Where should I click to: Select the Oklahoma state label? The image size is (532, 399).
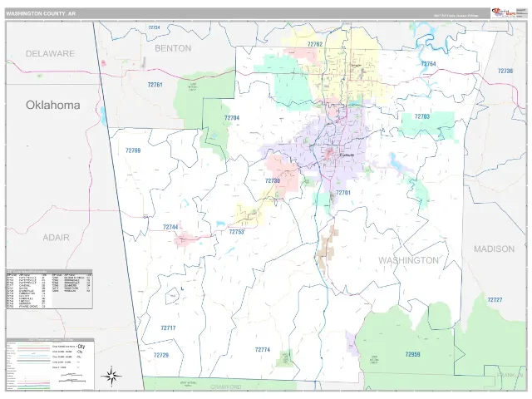coord(53,106)
